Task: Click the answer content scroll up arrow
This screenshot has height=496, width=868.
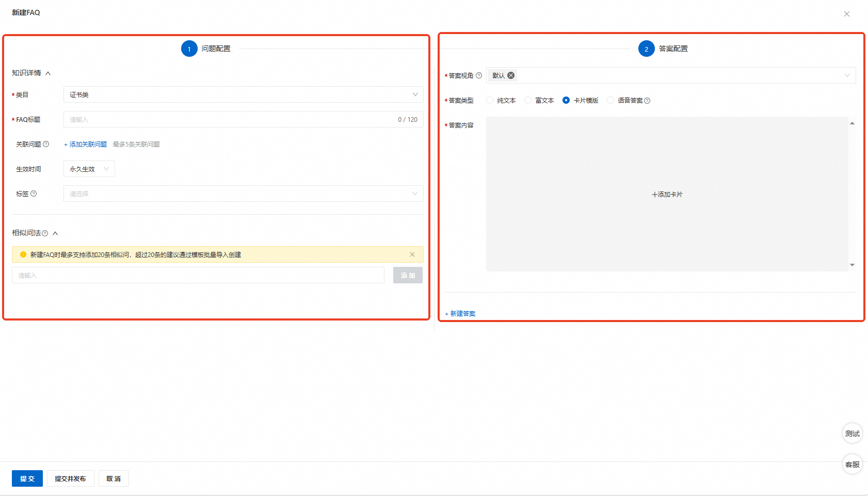Action: point(852,123)
